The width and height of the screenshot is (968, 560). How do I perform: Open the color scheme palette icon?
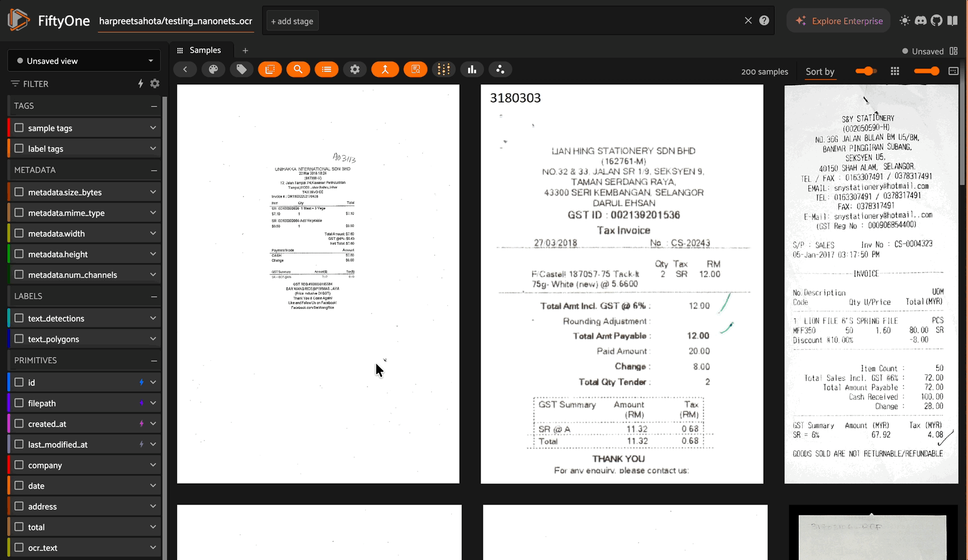(213, 69)
